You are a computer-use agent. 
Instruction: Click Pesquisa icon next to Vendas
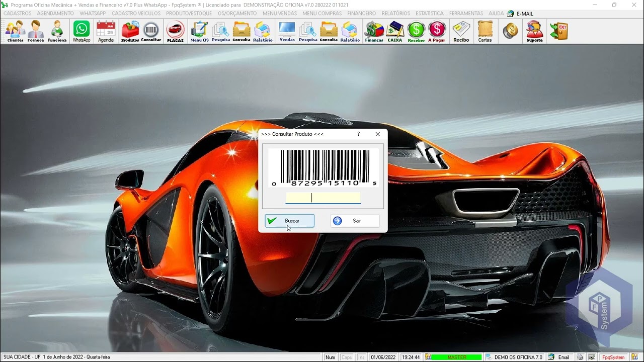[x=308, y=31]
